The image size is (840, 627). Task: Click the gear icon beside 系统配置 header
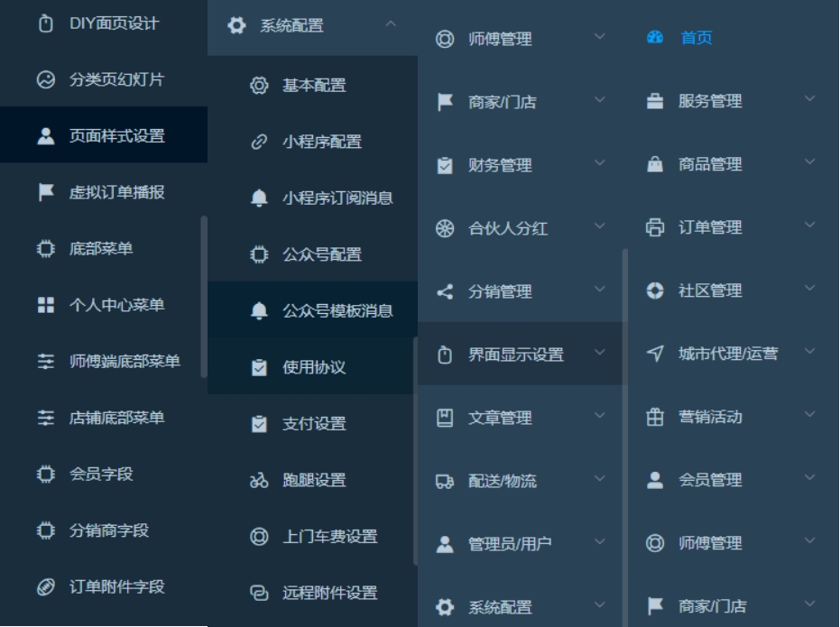(236, 25)
